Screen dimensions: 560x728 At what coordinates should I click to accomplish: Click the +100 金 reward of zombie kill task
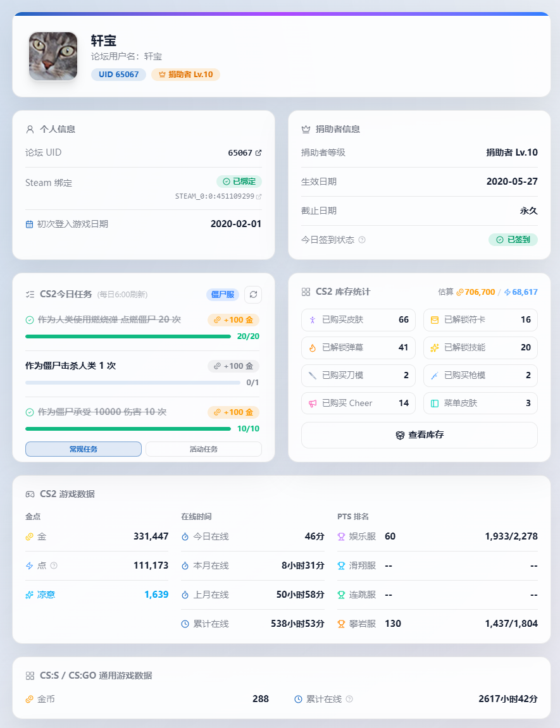233,366
